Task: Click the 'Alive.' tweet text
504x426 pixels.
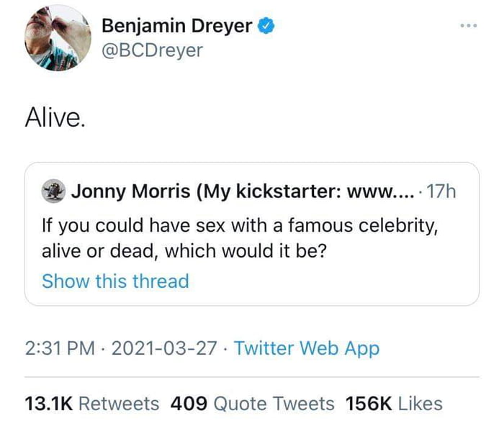Action: [x=55, y=117]
